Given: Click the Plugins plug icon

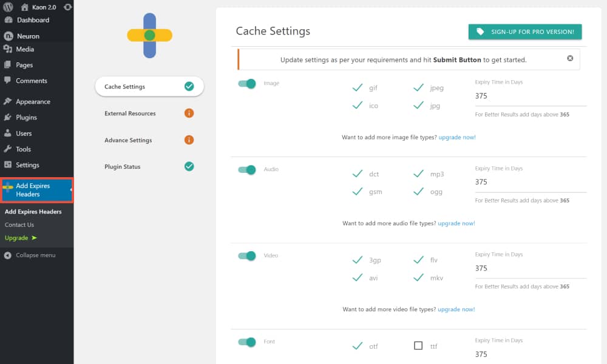Looking at the screenshot, I should (8, 117).
